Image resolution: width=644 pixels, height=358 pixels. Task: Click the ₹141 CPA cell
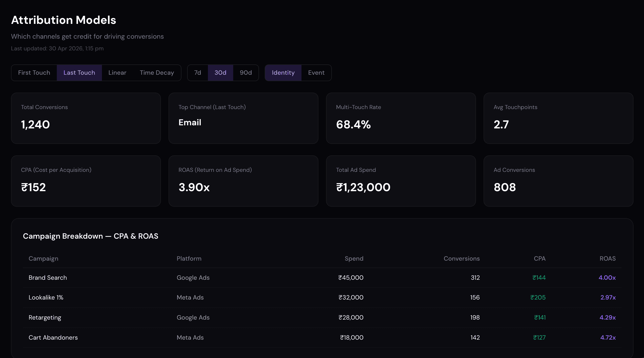tap(540, 317)
